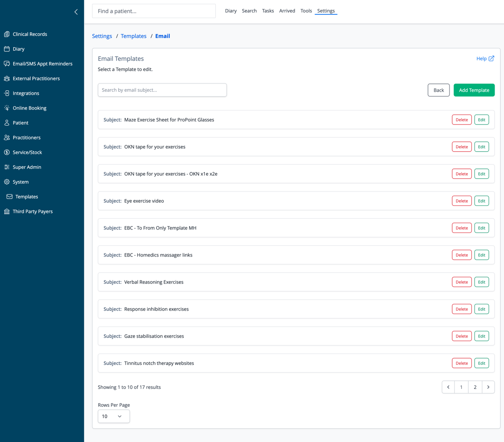The image size is (504, 442).
Task: Open Third Party Payers label in sidebar
Action: click(x=33, y=211)
